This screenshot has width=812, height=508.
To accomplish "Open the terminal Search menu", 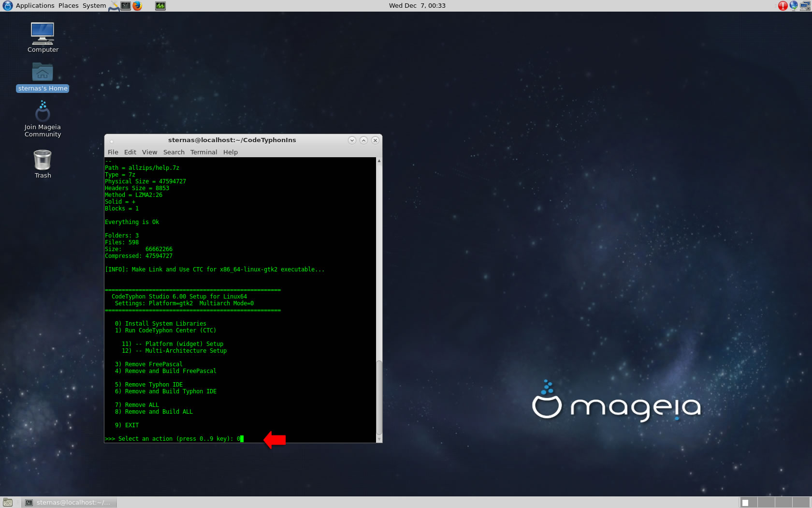I will [x=174, y=152].
